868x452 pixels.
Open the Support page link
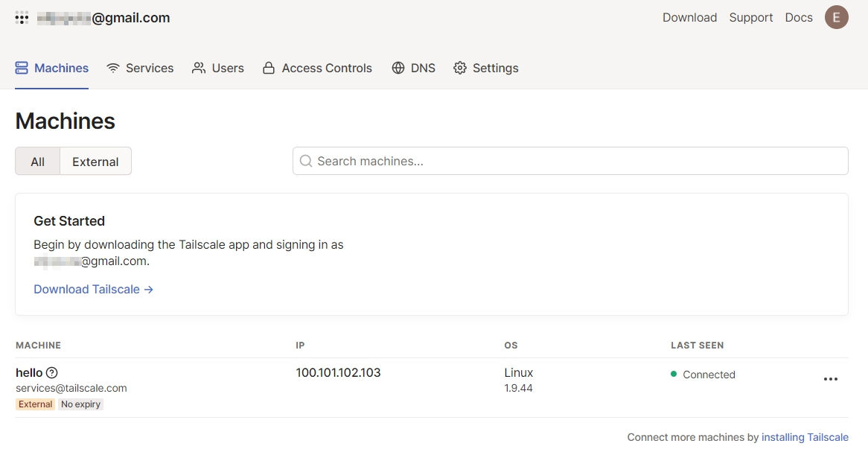[x=750, y=18]
